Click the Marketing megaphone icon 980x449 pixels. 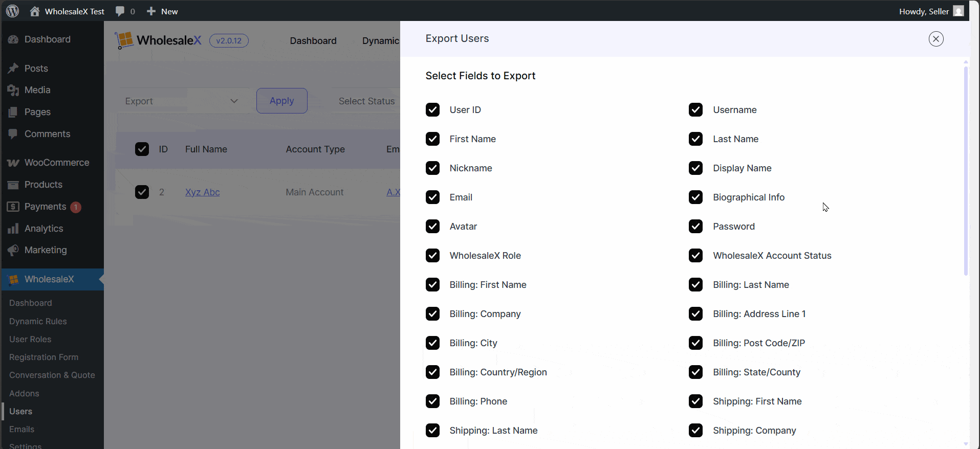pos(13,250)
